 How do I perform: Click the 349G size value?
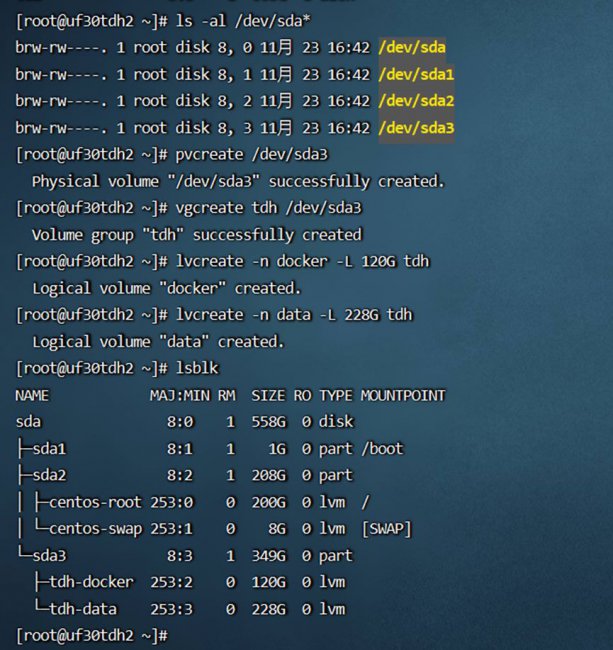(x=269, y=556)
